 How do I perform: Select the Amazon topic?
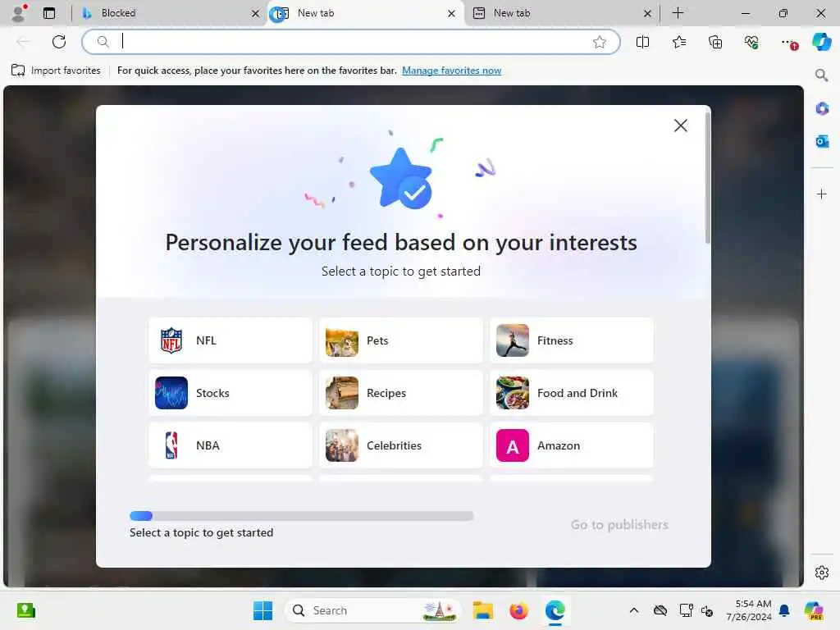click(x=572, y=445)
